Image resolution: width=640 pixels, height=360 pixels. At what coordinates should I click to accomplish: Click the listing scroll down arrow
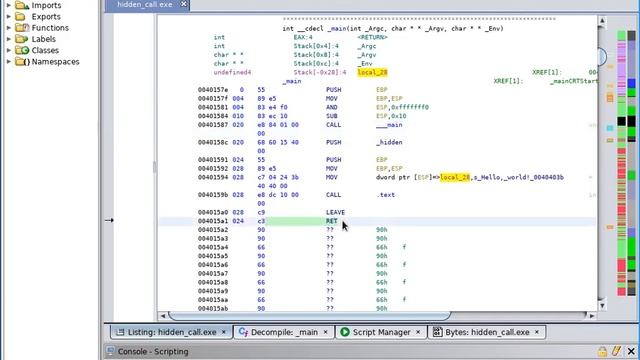602,305
